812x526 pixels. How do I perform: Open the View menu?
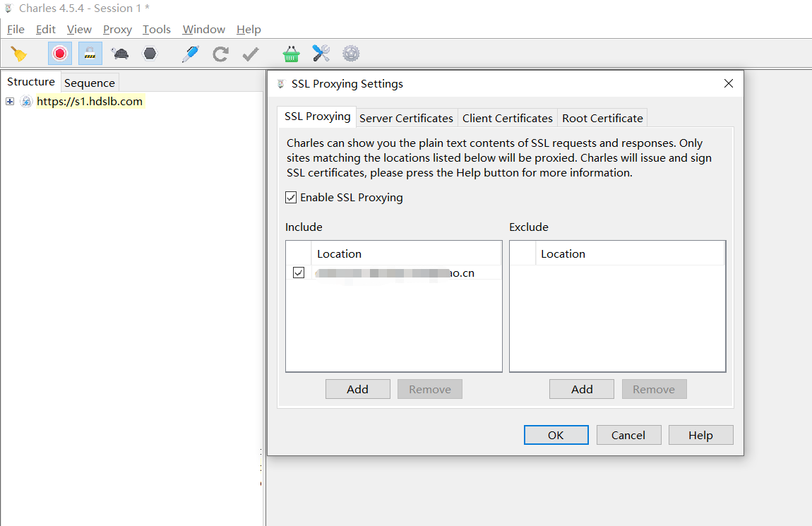click(79, 30)
